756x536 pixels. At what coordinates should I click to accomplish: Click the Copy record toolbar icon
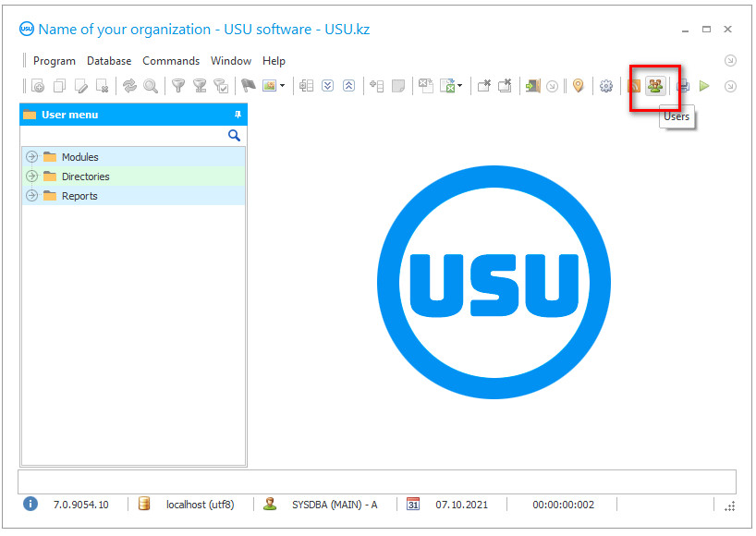point(59,86)
